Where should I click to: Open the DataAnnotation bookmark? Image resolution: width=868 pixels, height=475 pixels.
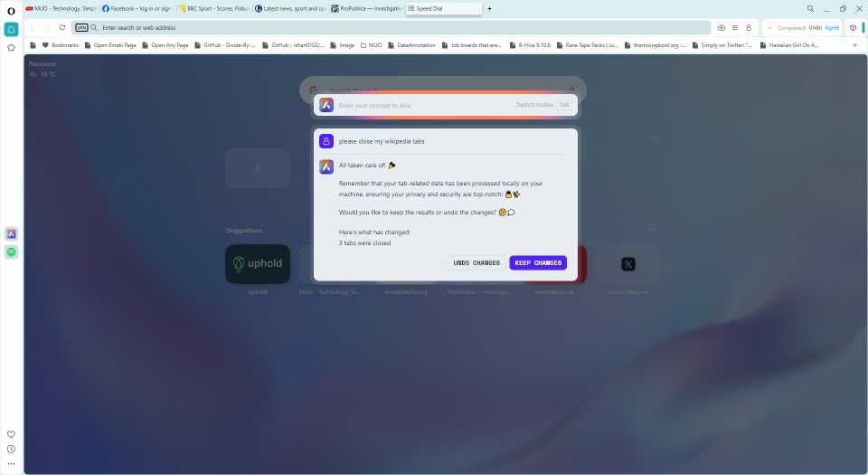click(x=411, y=45)
